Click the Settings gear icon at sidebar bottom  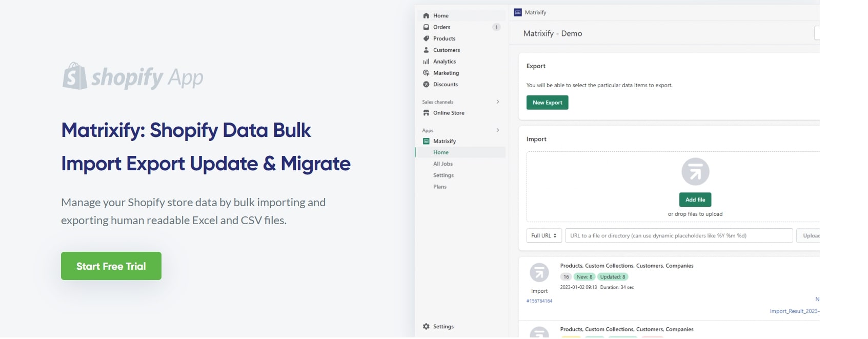(x=426, y=326)
